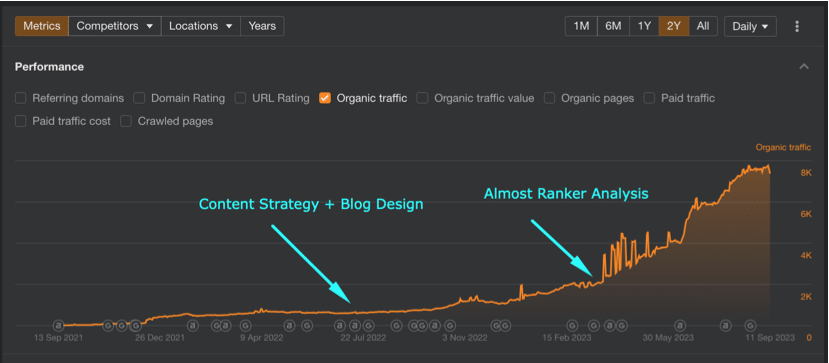Enable the URL Rating checkbox
The width and height of the screenshot is (829, 363).
point(240,98)
